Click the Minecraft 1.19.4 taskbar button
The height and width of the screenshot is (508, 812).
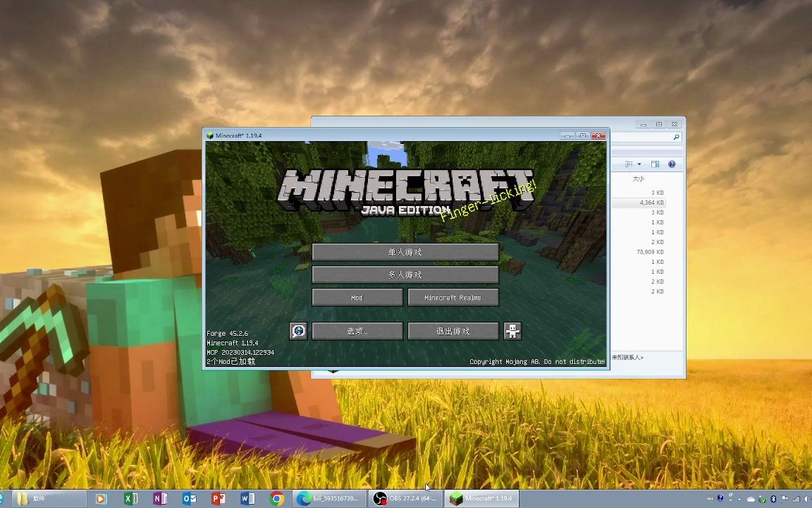coord(482,499)
